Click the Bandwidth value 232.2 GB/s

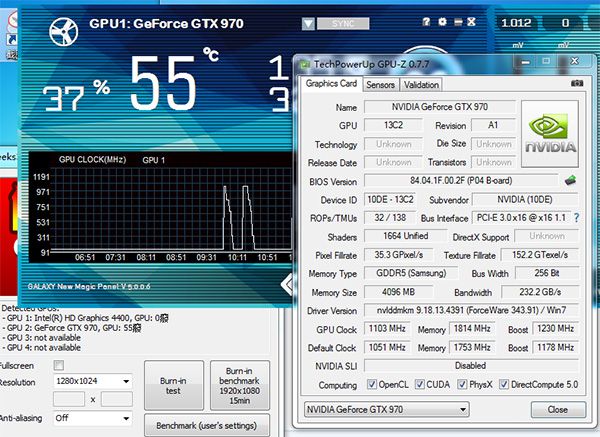click(540, 292)
